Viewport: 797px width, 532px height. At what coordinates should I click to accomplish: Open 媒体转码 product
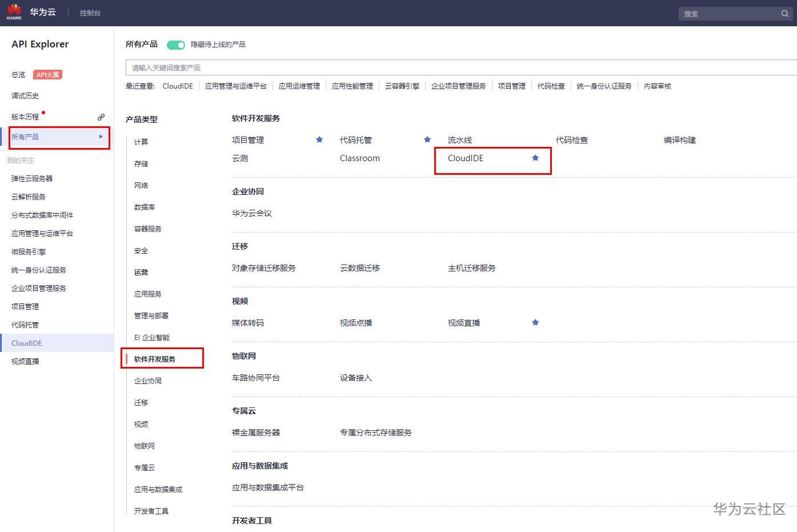click(248, 323)
